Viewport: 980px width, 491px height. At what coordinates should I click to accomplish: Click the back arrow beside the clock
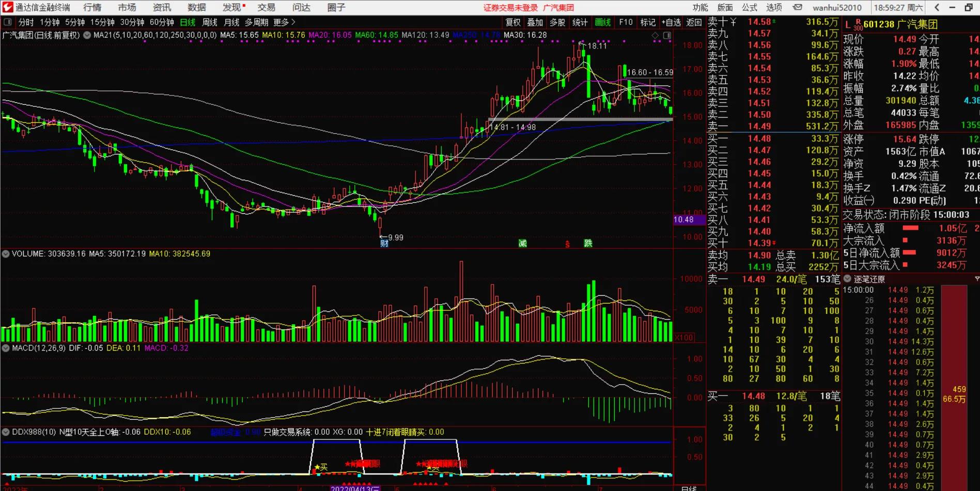tap(937, 7)
